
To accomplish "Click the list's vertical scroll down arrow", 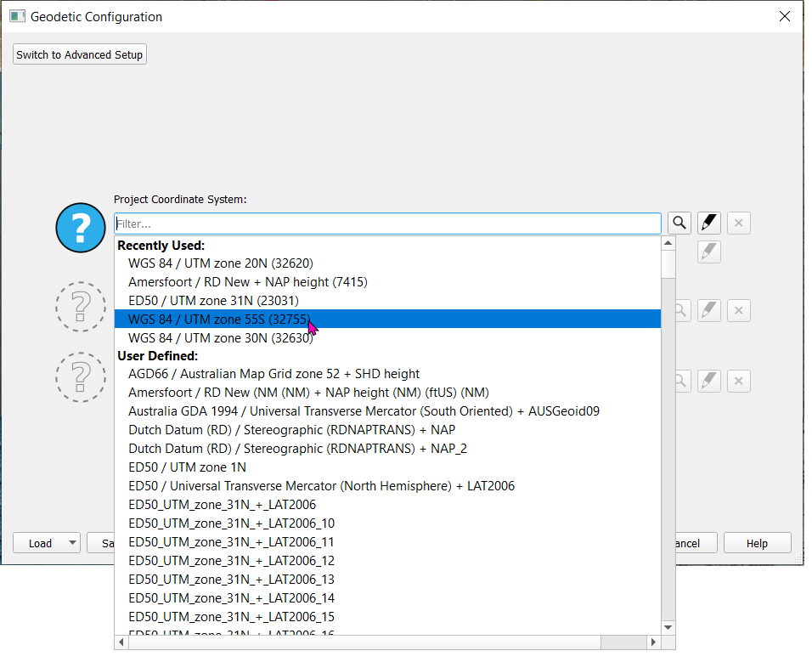I will 668,627.
